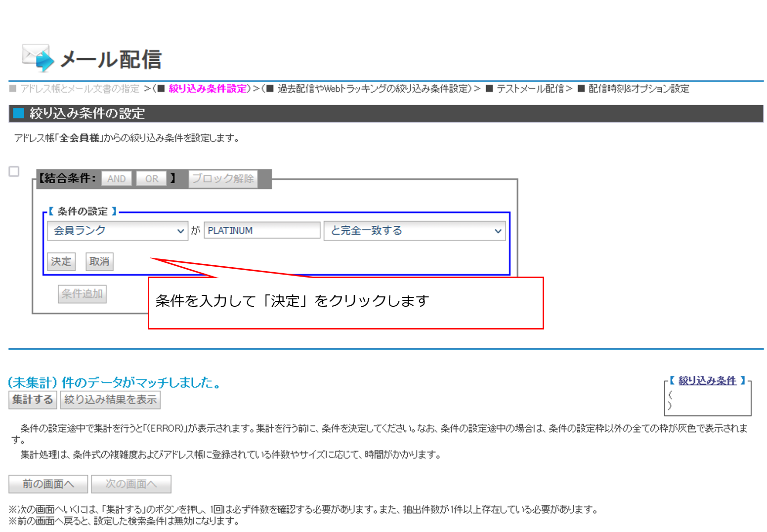Toggle the condition block checkbox
The width and height of the screenshot is (767, 532).
click(14, 171)
